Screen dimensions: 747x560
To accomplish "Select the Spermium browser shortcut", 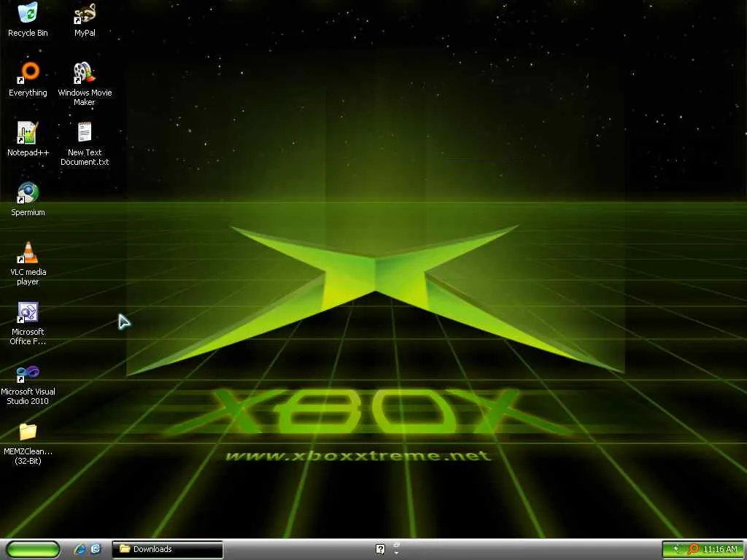I will click(28, 199).
